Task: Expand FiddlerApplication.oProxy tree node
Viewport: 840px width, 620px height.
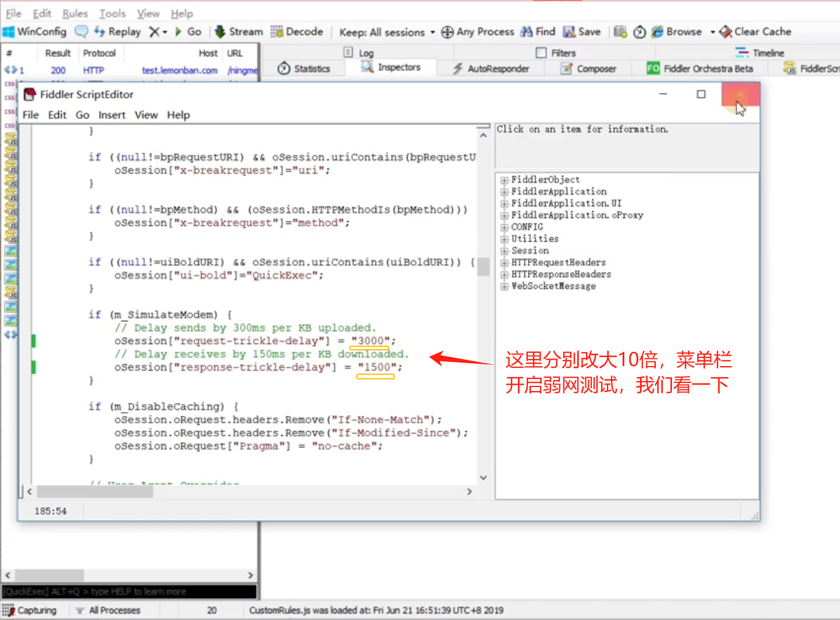Action: click(505, 216)
